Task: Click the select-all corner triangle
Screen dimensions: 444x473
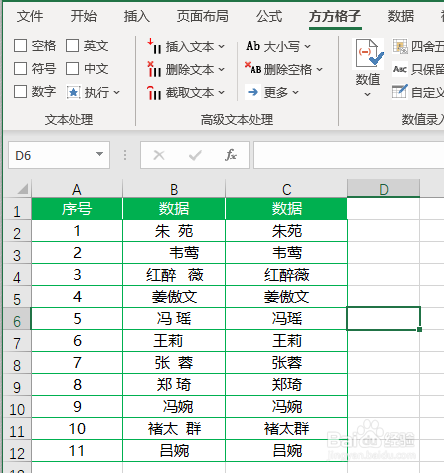Action: click(22, 189)
